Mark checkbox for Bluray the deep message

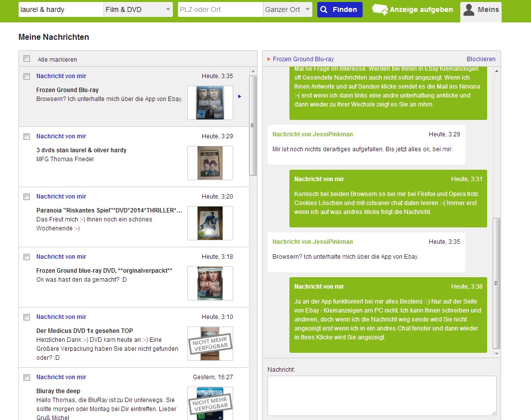point(27,378)
